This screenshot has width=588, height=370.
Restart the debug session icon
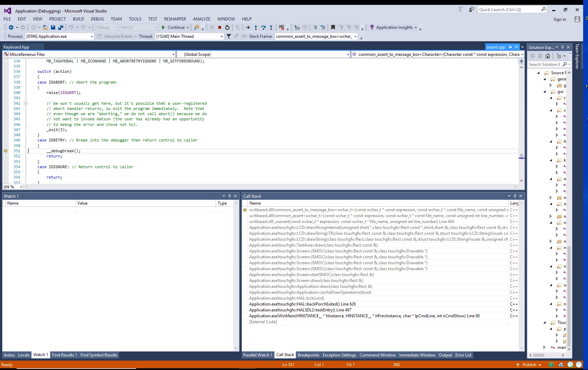(227, 27)
